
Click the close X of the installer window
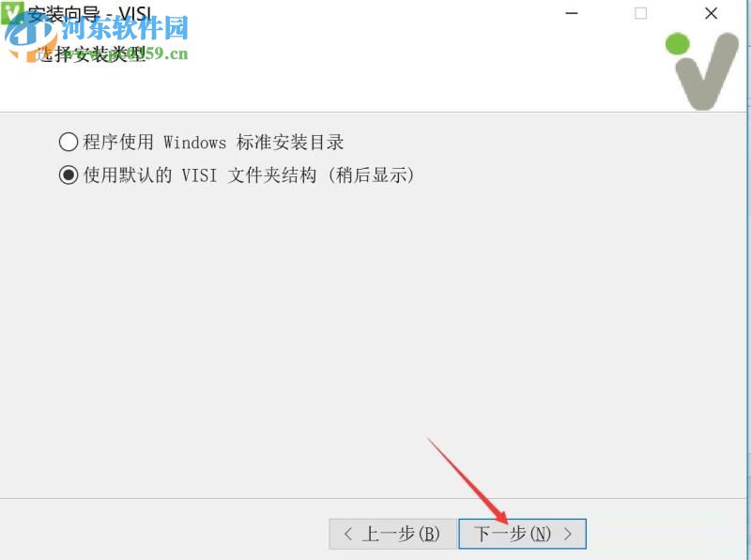tap(711, 14)
